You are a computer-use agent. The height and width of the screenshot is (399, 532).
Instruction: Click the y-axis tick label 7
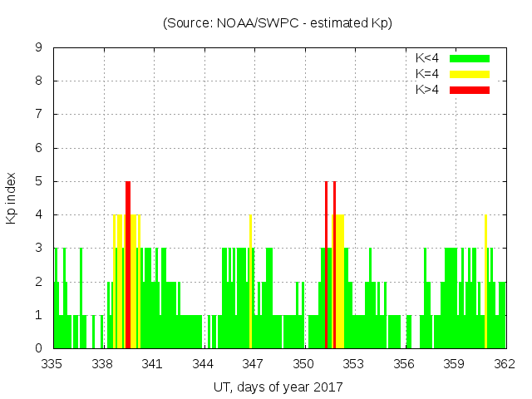(x=39, y=114)
